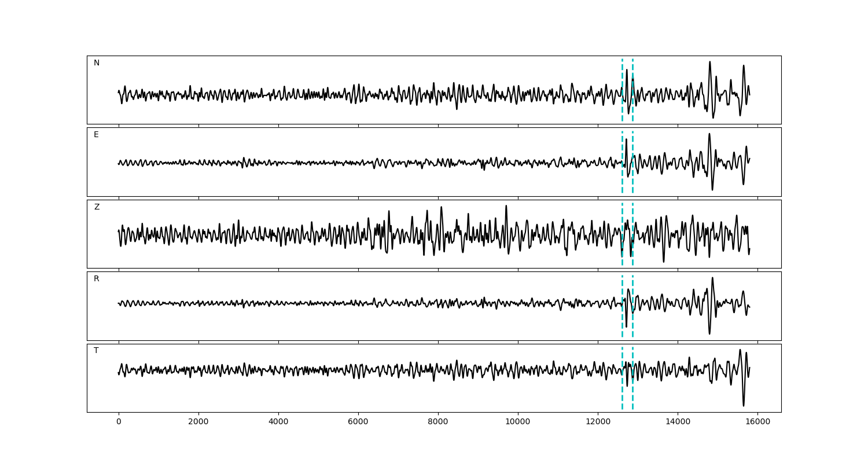Select the T panel label

(96, 351)
